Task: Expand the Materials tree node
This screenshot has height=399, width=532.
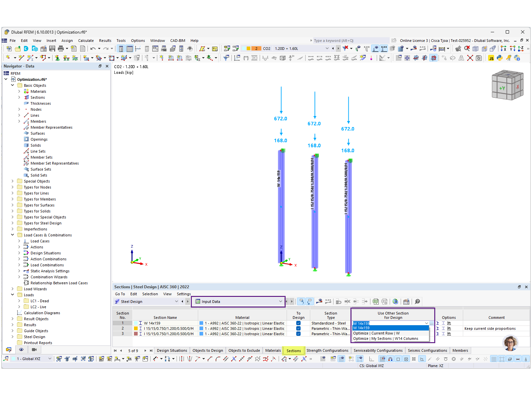Action: coord(19,91)
